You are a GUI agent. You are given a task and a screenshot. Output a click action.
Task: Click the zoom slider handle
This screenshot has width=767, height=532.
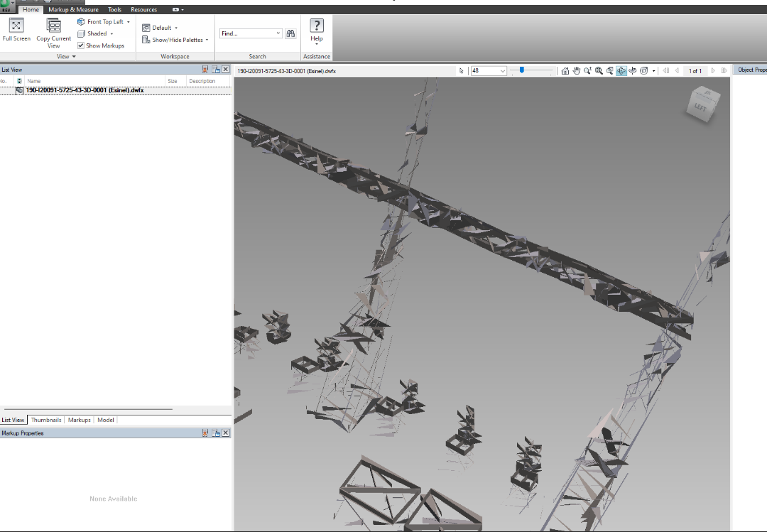tap(522, 70)
